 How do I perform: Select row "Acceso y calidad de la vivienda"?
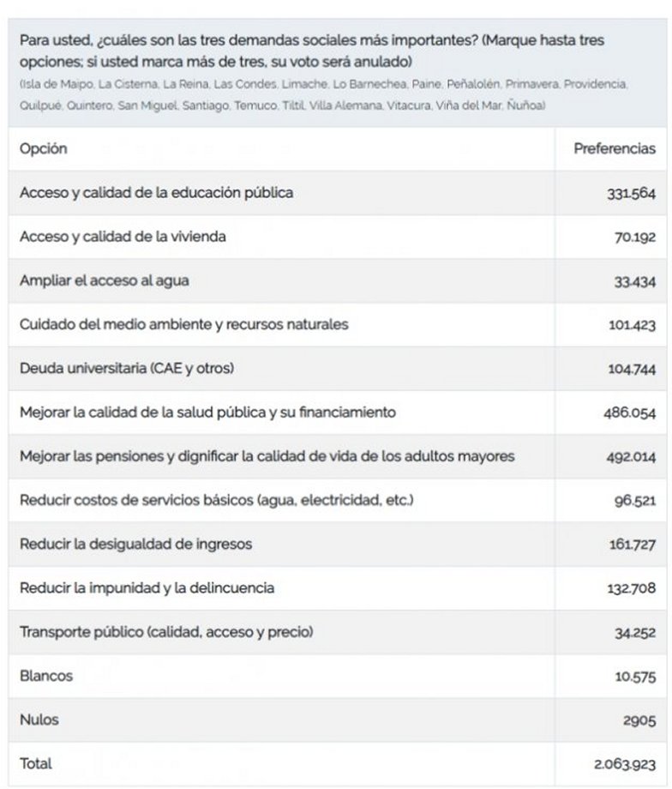point(123,237)
